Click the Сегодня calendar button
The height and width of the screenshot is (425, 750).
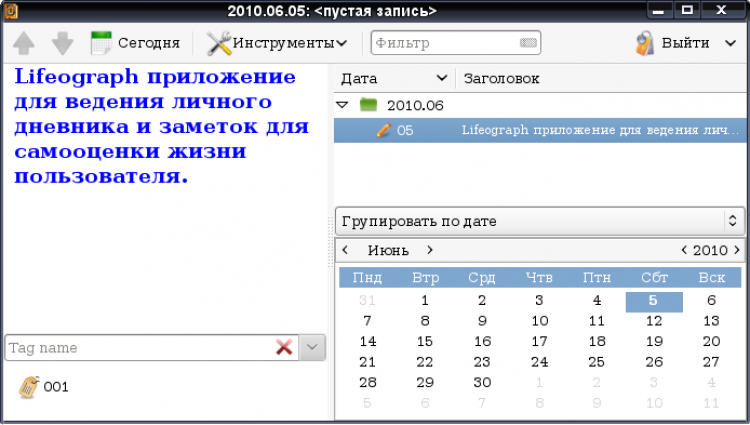(135, 43)
